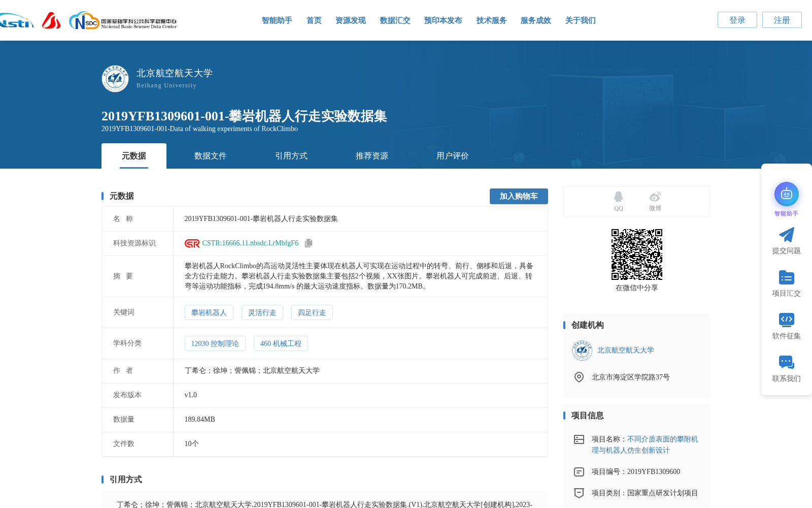Click the 灵活行走 keyword tag
This screenshot has width=812, height=508.
point(262,312)
